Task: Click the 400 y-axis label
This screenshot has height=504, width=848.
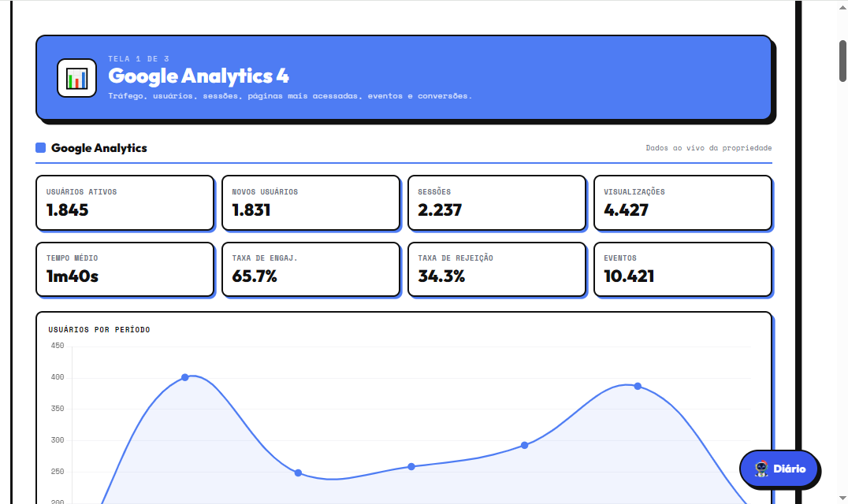Action: pyautogui.click(x=58, y=377)
